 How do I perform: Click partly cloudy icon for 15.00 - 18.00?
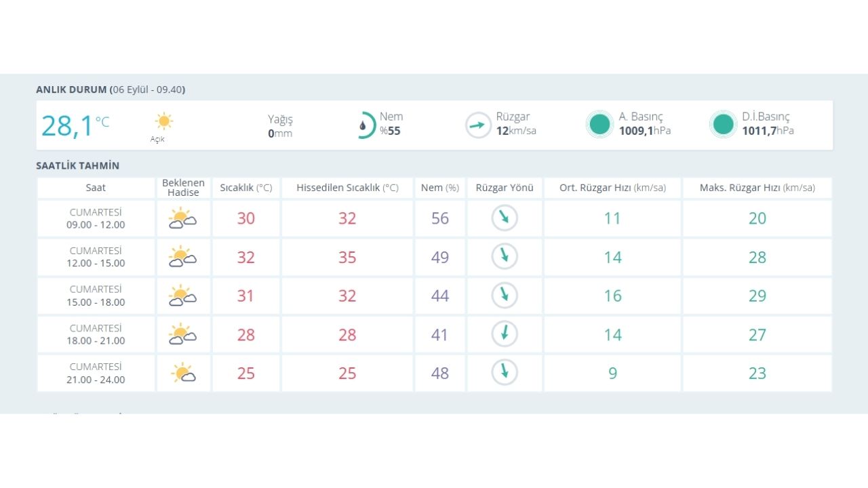point(182,296)
